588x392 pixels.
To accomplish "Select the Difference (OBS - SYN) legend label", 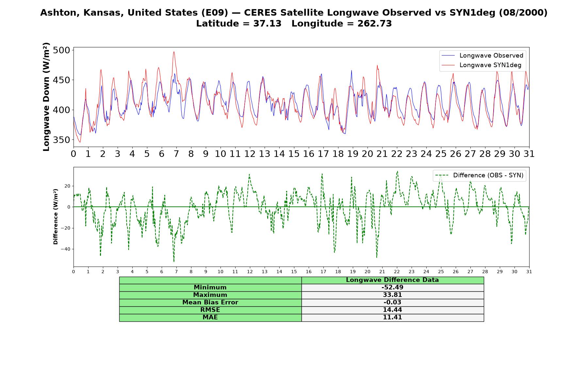I will [488, 175].
